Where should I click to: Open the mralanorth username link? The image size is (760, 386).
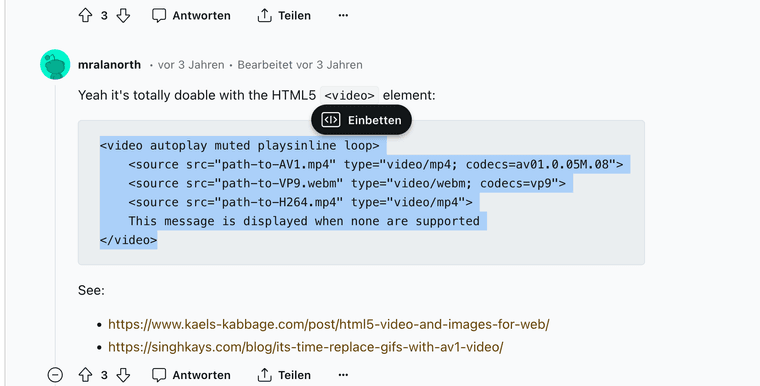click(x=110, y=65)
